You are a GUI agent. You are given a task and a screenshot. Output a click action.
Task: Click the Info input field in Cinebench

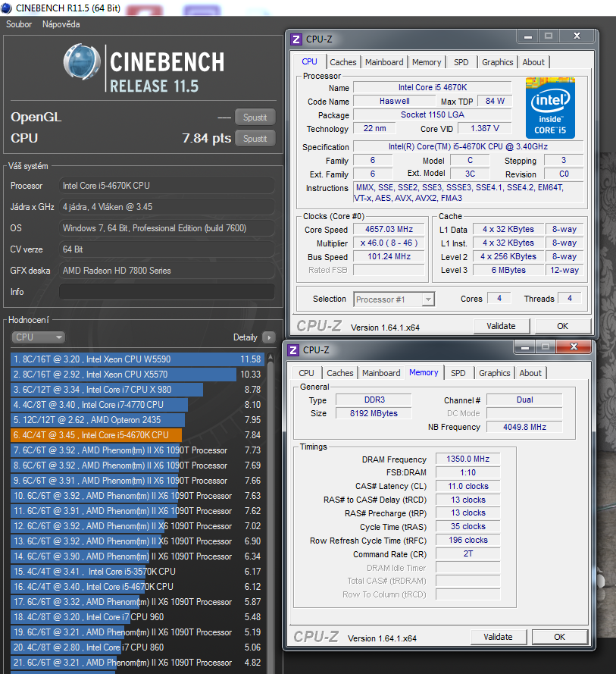point(167,292)
